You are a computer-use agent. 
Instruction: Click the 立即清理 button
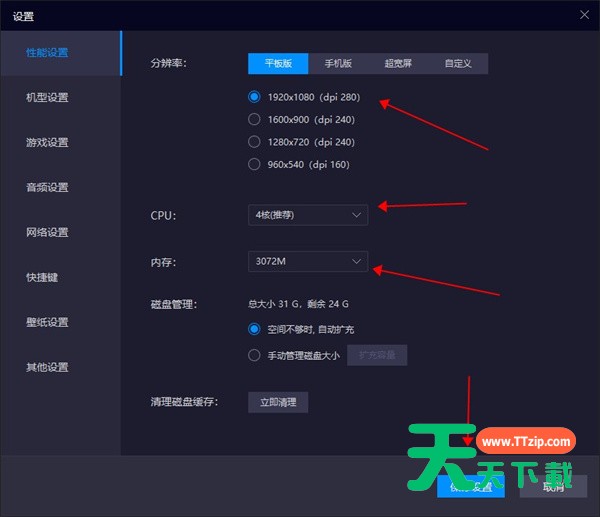click(278, 402)
